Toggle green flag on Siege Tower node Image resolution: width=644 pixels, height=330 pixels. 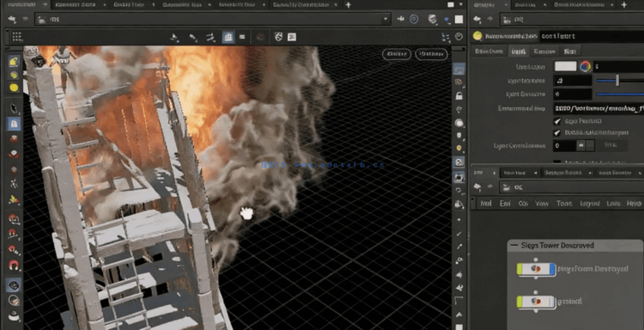click(x=519, y=269)
